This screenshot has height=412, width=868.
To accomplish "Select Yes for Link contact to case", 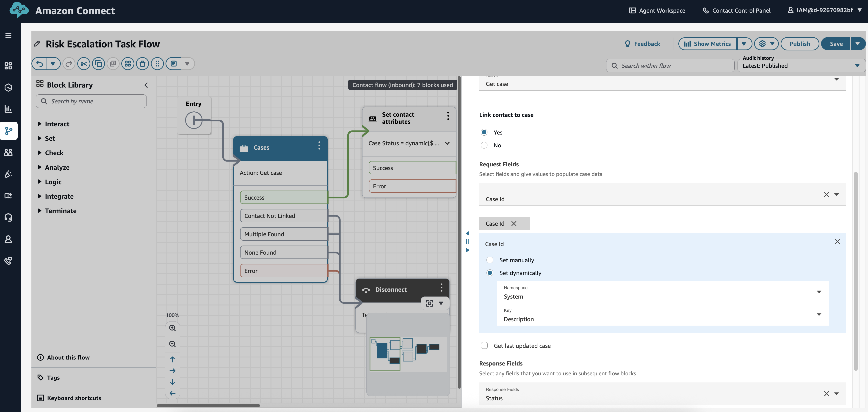I will [x=484, y=132].
